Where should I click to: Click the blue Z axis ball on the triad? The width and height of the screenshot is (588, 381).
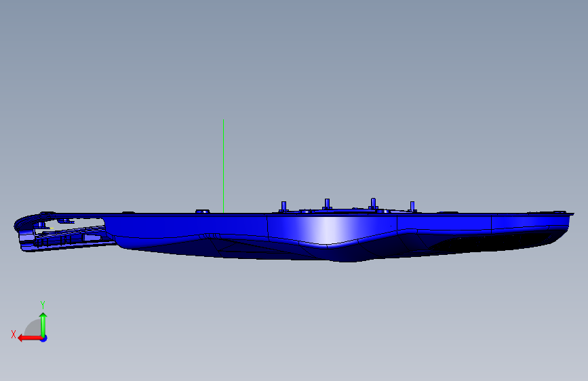(44, 338)
